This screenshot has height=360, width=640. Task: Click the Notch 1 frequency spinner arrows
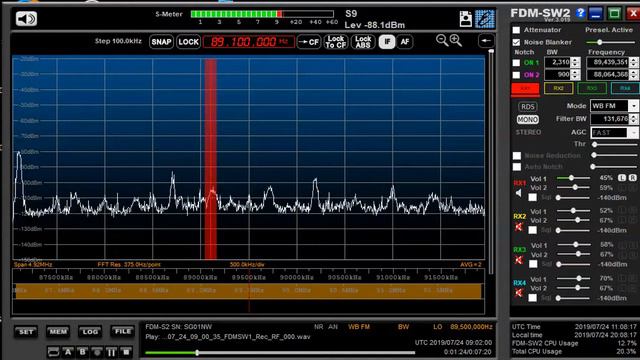tap(633, 62)
